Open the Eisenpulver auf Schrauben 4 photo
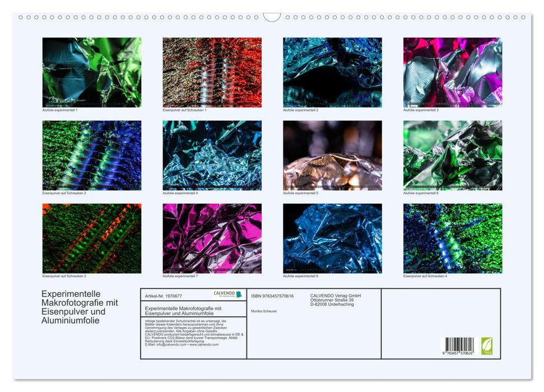This screenshot has height=392, width=544. [x=451, y=236]
